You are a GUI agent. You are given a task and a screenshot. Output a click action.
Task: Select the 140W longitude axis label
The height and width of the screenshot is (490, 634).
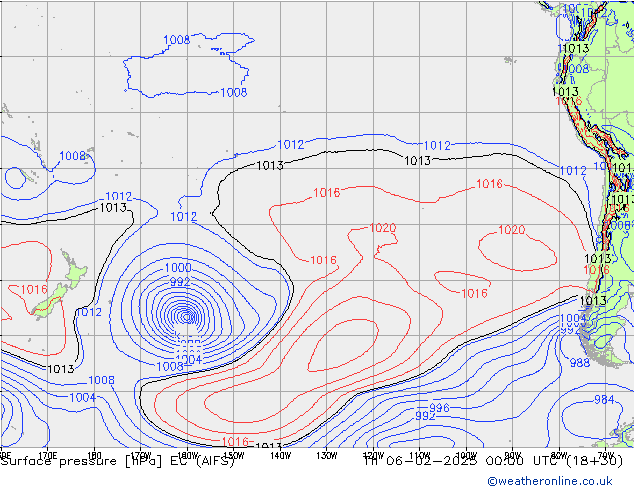pyautogui.click(x=280, y=456)
